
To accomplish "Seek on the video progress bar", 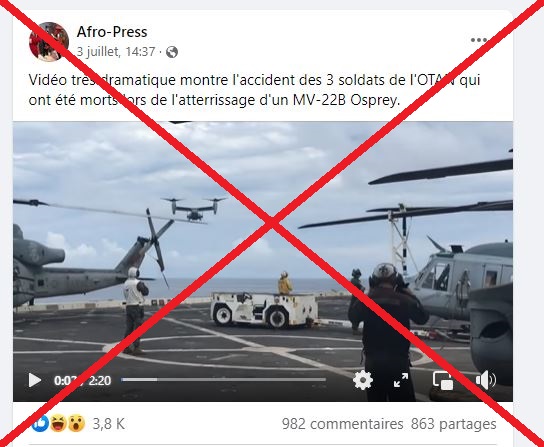I will tap(223, 380).
